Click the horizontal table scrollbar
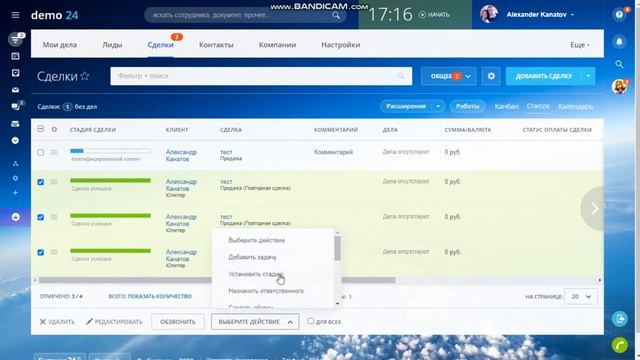Viewport: 640px width, 360px height. click(217, 280)
